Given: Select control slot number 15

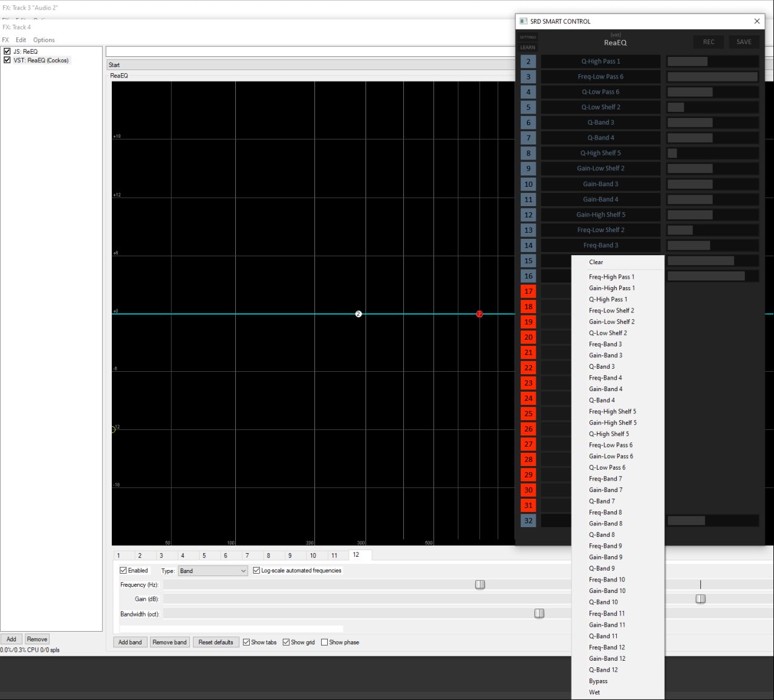Looking at the screenshot, I should click(528, 261).
